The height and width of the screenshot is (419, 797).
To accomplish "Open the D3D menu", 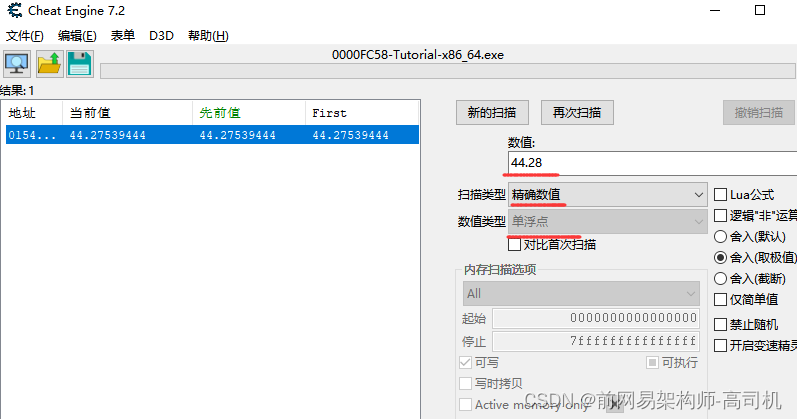I will (x=161, y=36).
